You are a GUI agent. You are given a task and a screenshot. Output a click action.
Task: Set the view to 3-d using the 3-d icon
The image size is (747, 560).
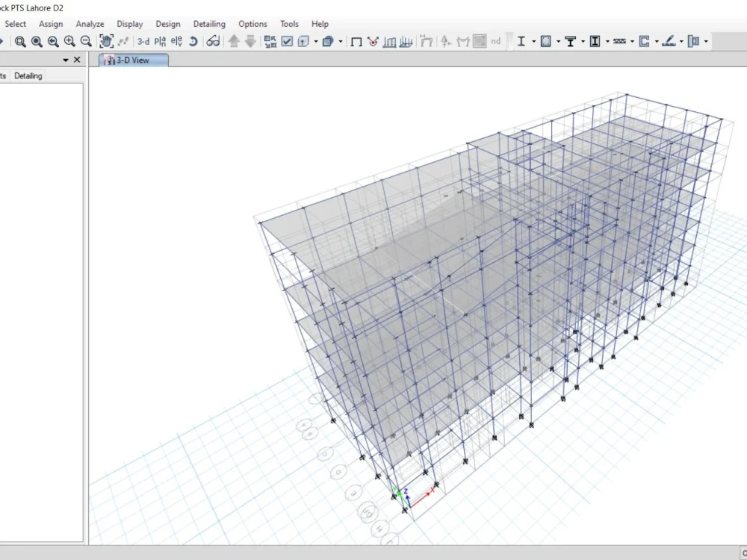click(x=142, y=41)
